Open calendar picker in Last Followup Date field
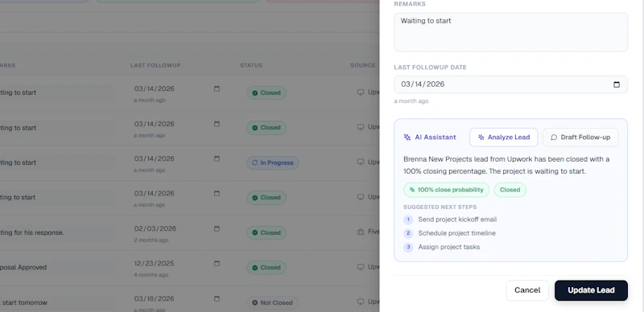This screenshot has width=644, height=312. [616, 84]
